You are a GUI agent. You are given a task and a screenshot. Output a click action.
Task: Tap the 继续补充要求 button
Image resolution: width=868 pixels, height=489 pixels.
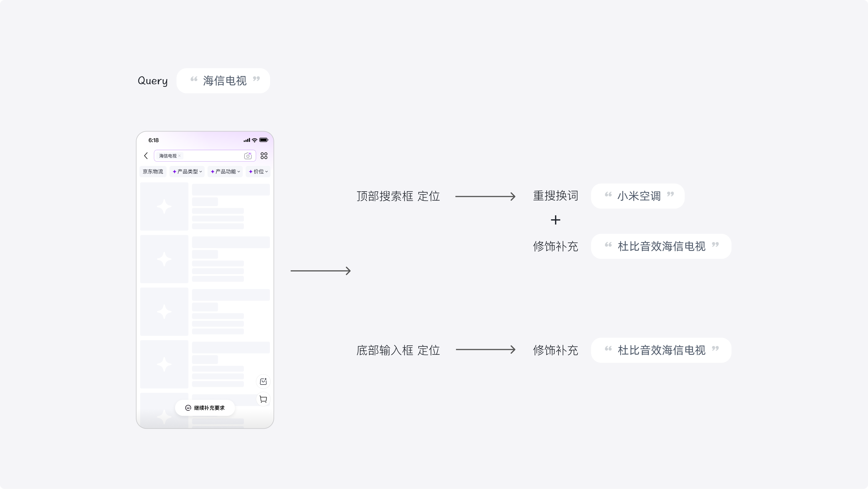(x=205, y=408)
